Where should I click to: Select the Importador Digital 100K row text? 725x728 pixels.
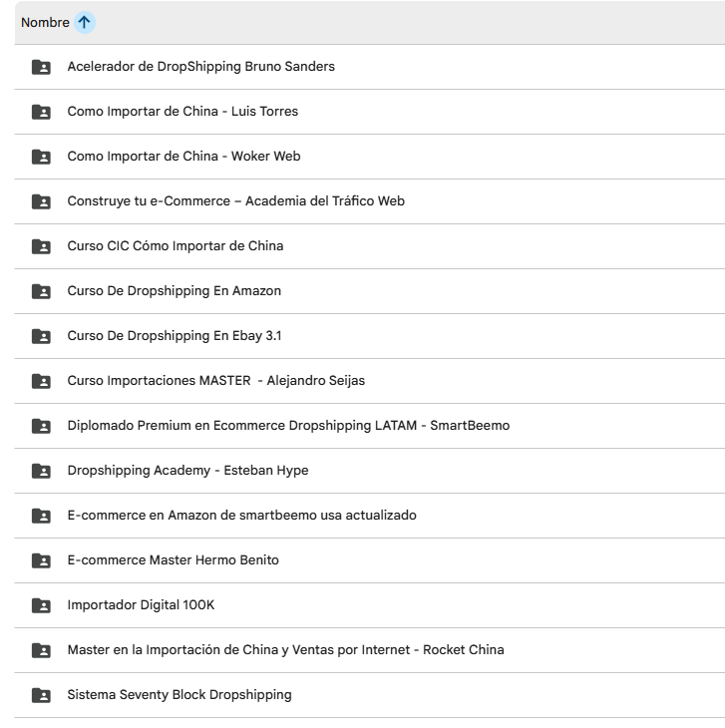(x=141, y=605)
